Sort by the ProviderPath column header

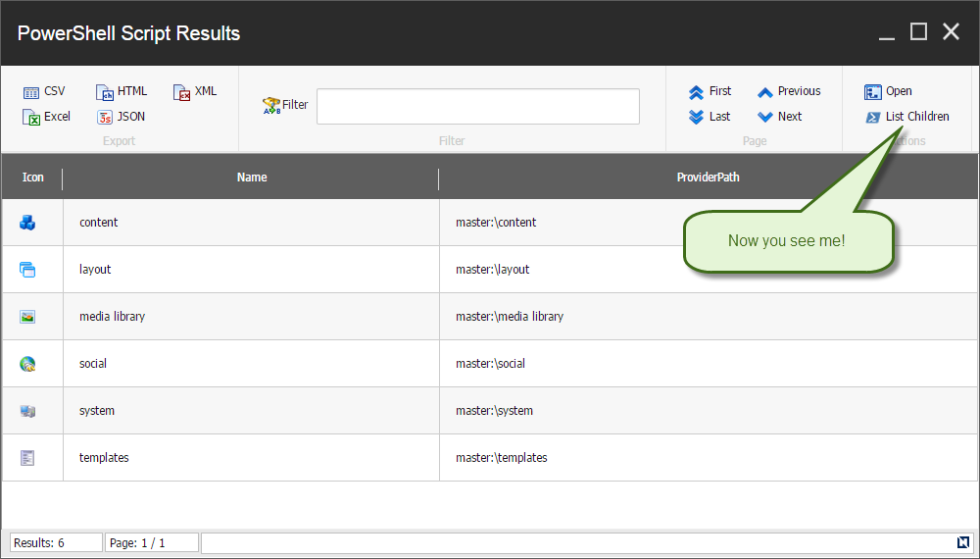(x=708, y=178)
